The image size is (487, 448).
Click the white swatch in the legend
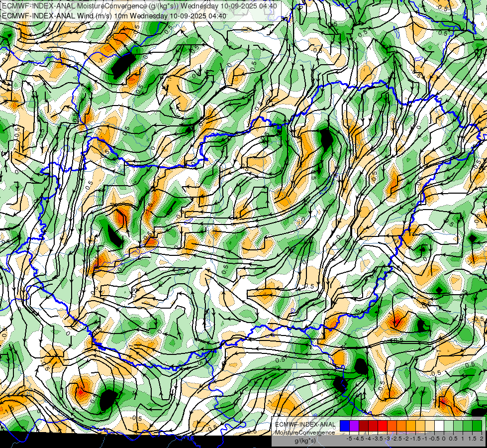(439, 426)
